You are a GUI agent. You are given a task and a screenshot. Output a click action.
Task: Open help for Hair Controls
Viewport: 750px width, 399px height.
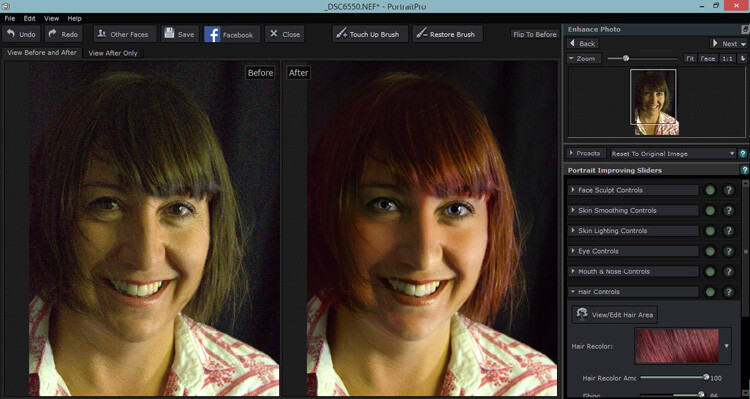click(x=728, y=292)
